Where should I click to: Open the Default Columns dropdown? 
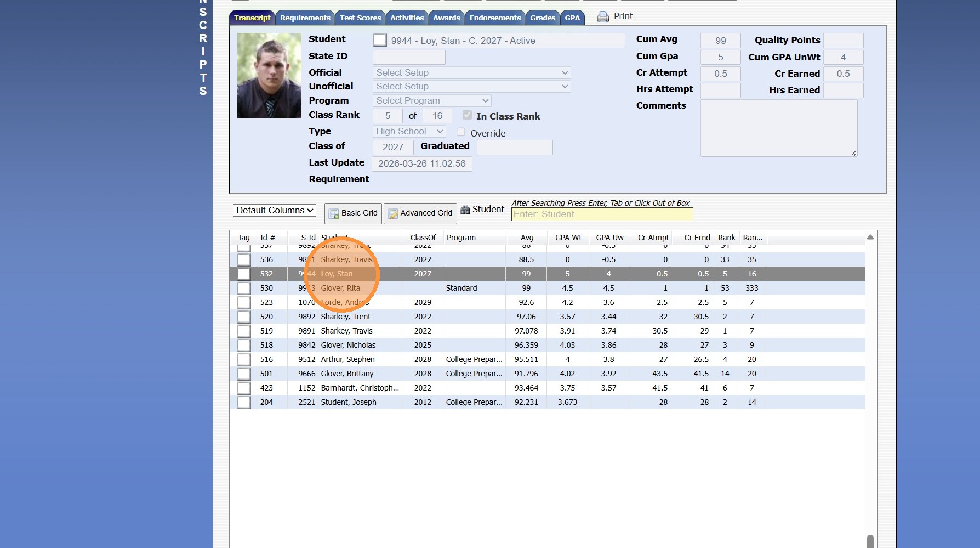click(x=275, y=210)
